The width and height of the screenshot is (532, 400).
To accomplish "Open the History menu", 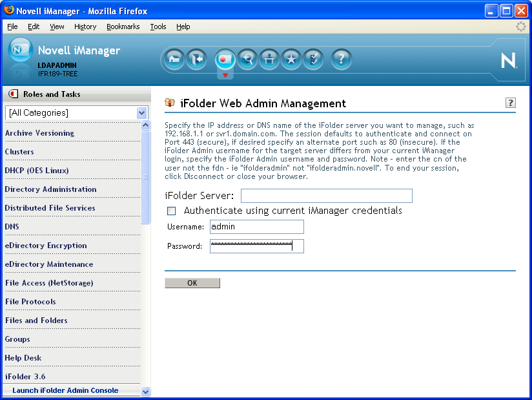I will click(x=85, y=26).
